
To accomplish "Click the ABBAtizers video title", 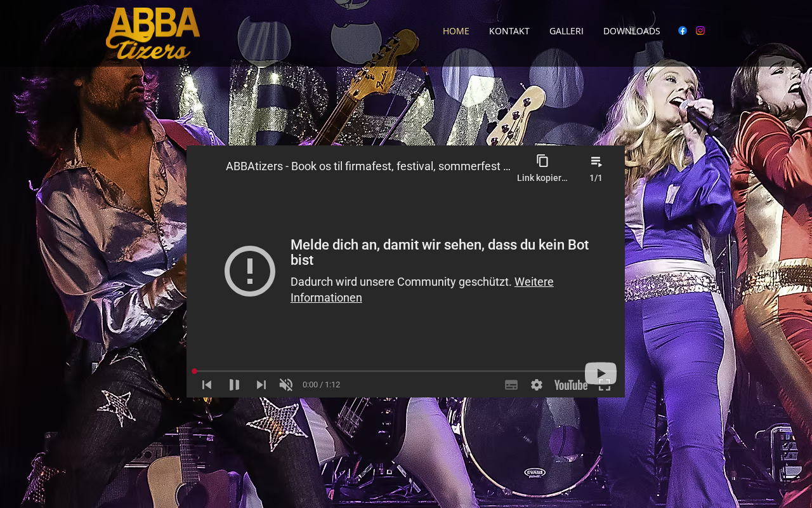I will (x=368, y=166).
